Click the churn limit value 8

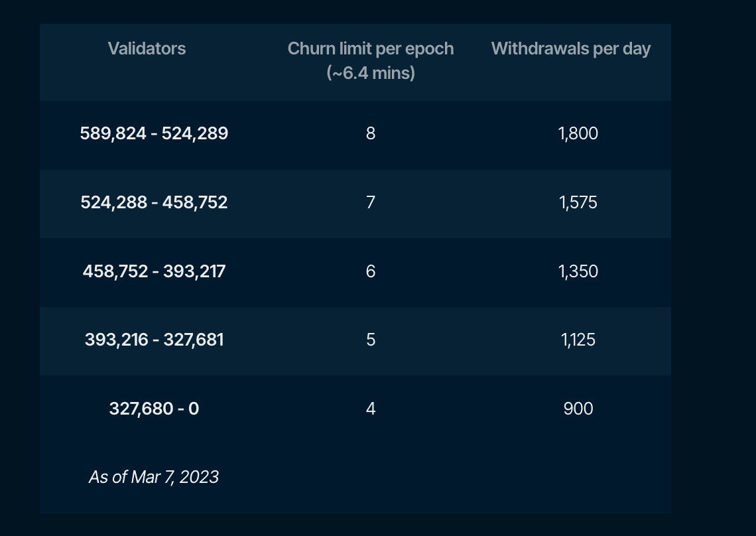click(x=371, y=133)
